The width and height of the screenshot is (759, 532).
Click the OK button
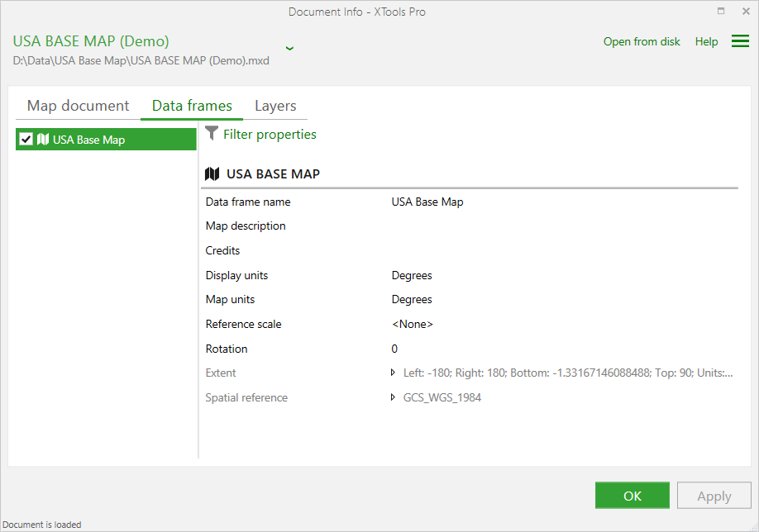click(x=632, y=496)
